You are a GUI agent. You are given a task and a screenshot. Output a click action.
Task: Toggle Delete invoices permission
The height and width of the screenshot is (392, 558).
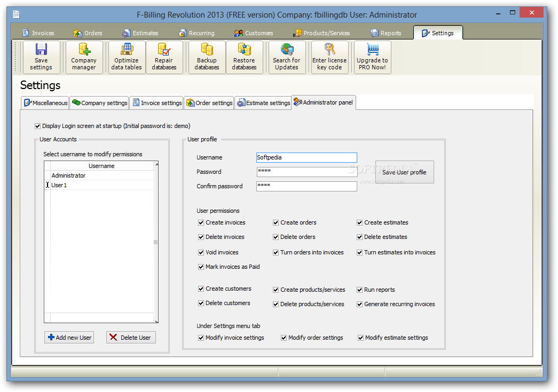(201, 237)
